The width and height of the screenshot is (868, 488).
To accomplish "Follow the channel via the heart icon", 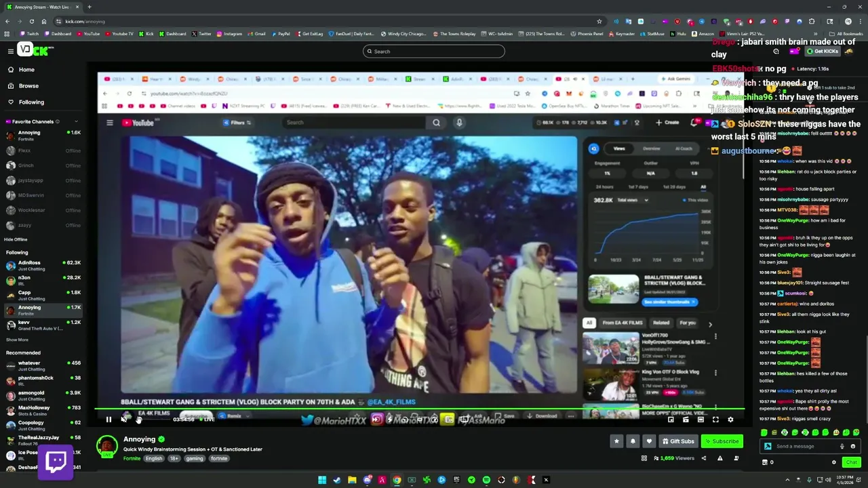I will pyautogui.click(x=649, y=441).
